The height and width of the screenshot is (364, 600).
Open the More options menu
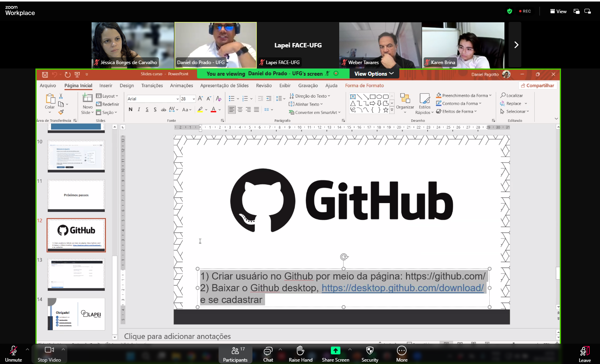click(402, 354)
